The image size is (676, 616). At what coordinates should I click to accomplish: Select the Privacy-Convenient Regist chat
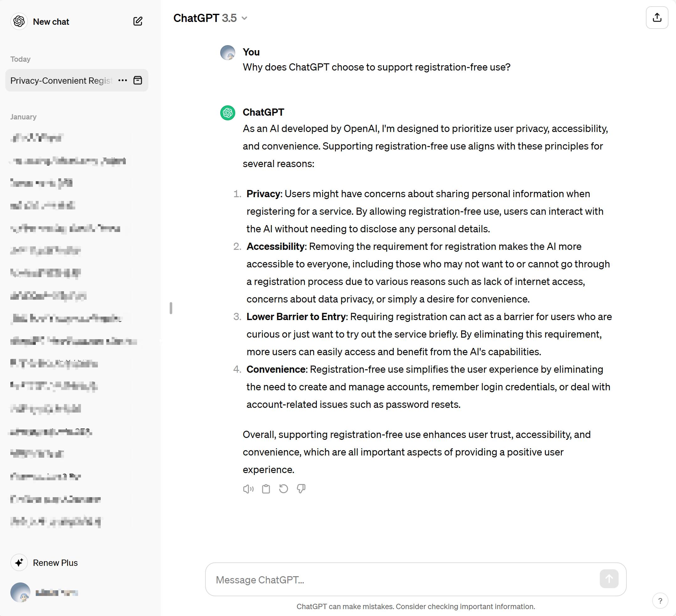(60, 81)
